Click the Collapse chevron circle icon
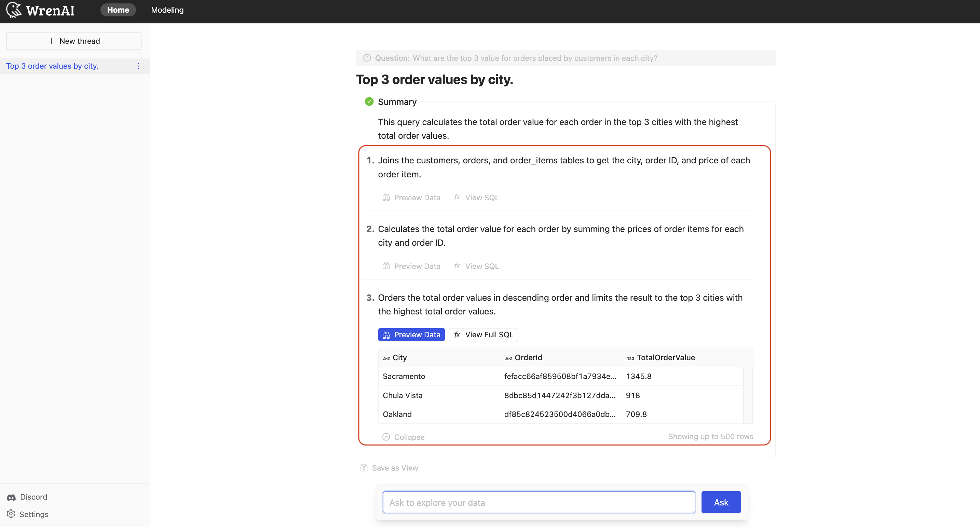The height and width of the screenshot is (527, 980). coord(386,436)
